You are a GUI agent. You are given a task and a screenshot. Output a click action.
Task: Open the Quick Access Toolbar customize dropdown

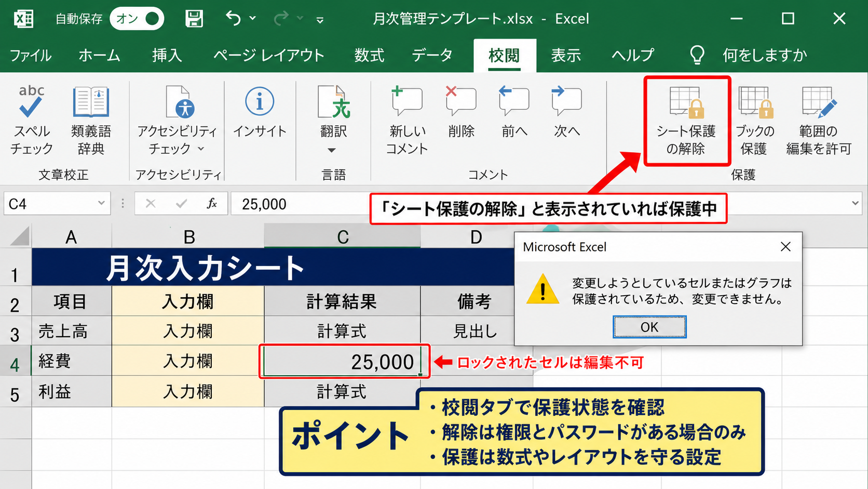(x=320, y=20)
